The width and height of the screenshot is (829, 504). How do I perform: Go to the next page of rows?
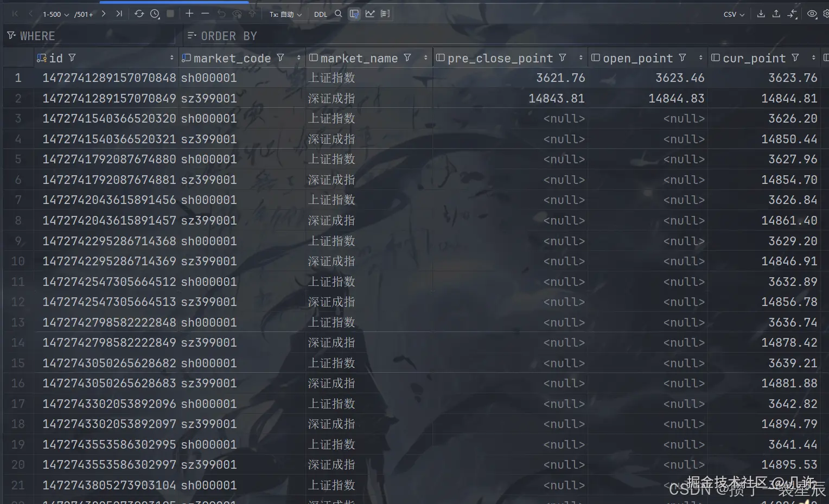coord(104,14)
